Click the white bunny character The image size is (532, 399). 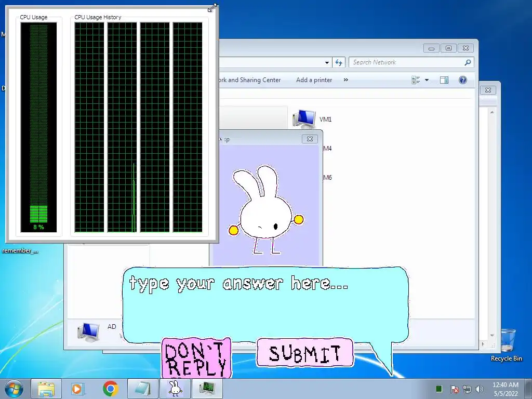[x=265, y=210]
